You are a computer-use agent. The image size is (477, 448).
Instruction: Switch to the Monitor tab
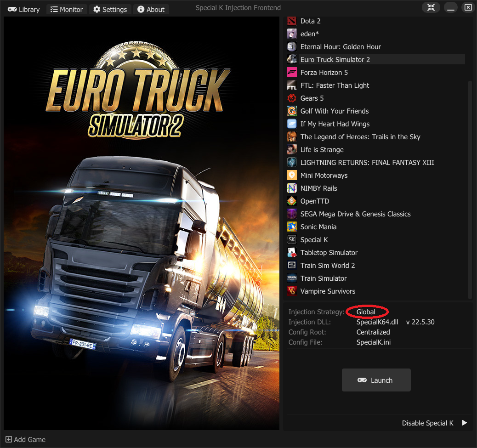67,9
